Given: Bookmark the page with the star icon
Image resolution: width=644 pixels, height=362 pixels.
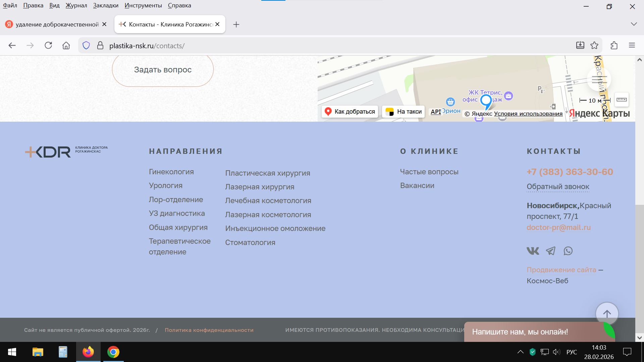Looking at the screenshot, I should point(594,46).
